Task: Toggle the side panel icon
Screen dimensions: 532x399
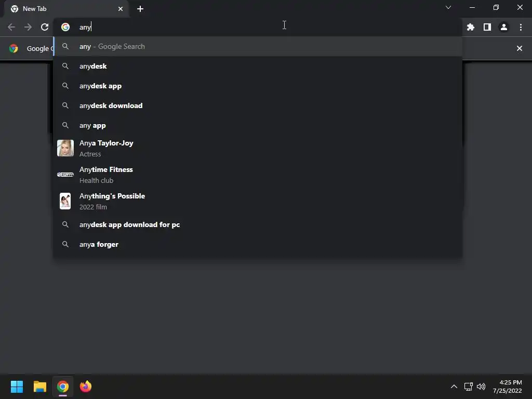Action: [487, 27]
